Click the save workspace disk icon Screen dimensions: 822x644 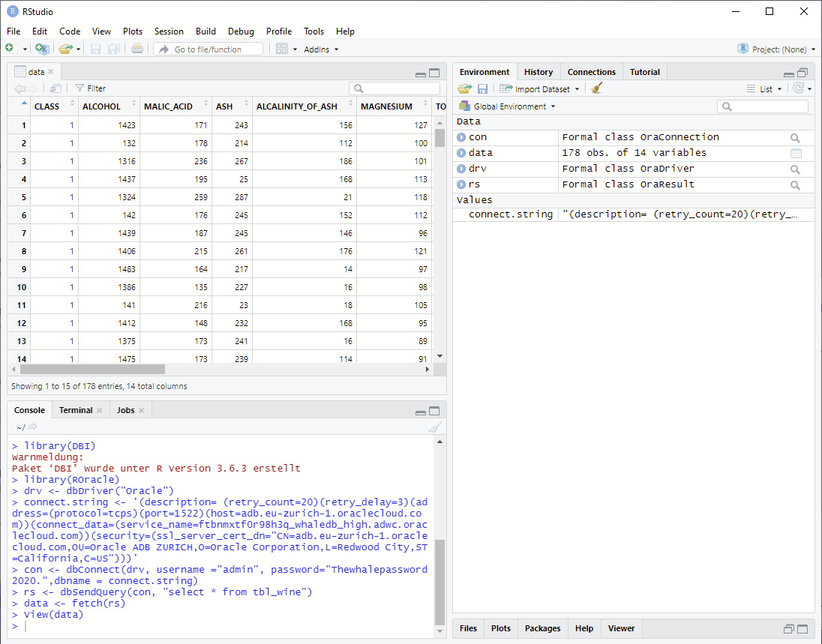click(x=482, y=88)
